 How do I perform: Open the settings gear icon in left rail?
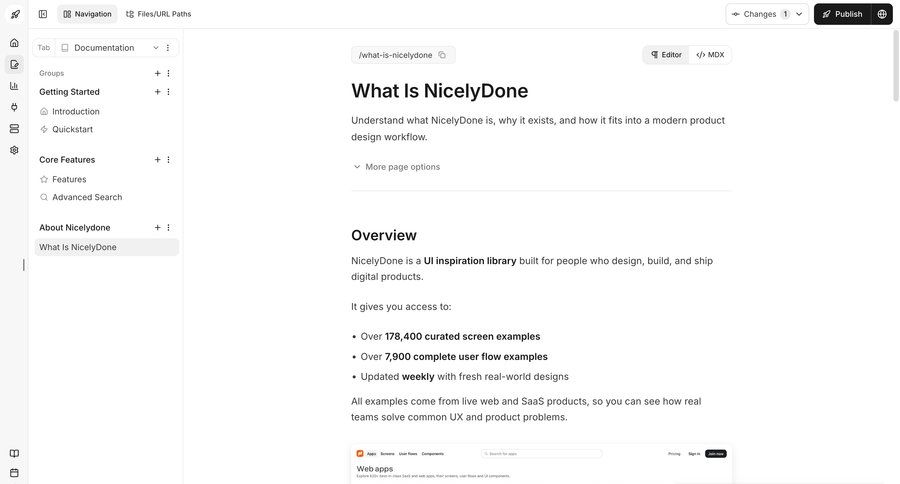click(x=14, y=150)
